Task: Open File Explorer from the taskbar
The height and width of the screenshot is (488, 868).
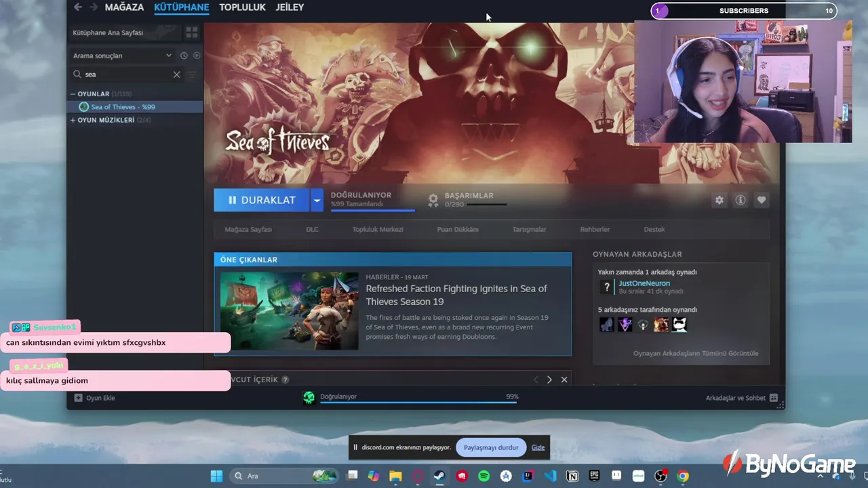Action: (x=395, y=476)
